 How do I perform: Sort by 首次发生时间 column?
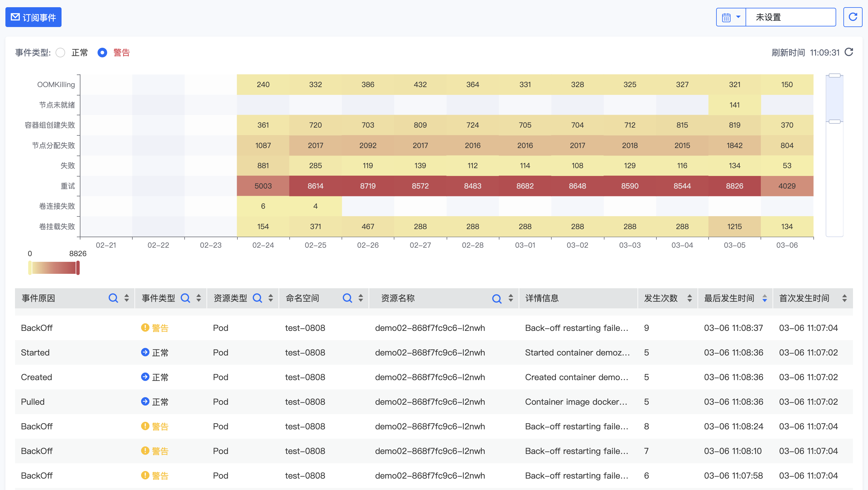(844, 298)
